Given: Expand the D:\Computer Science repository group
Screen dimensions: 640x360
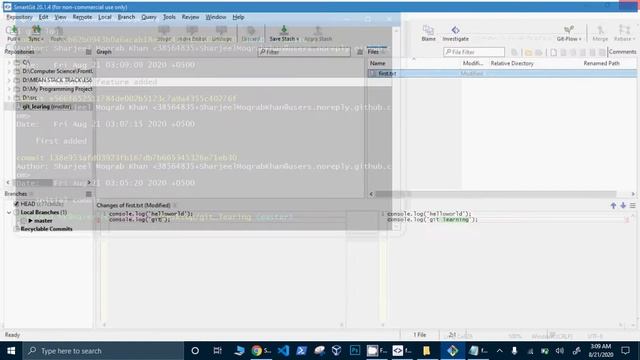Looking at the screenshot, I should click(9, 71).
